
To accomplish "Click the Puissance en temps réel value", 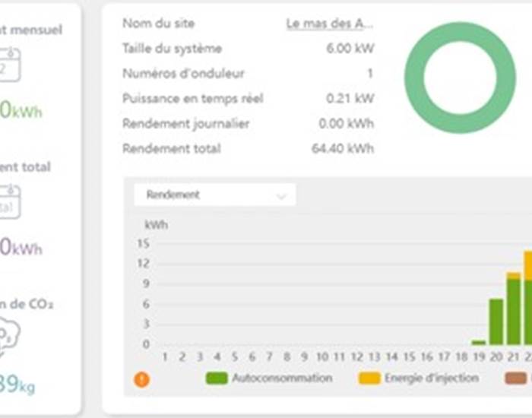I will point(350,98).
